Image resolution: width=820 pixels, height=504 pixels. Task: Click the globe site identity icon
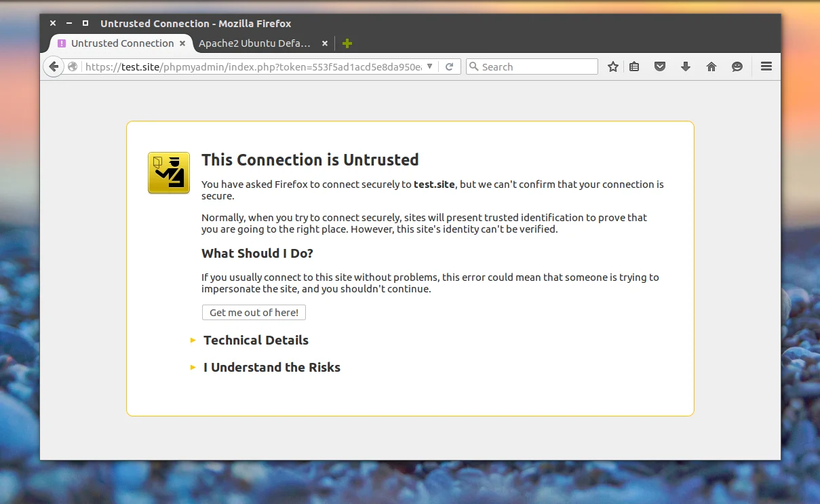[x=73, y=66]
